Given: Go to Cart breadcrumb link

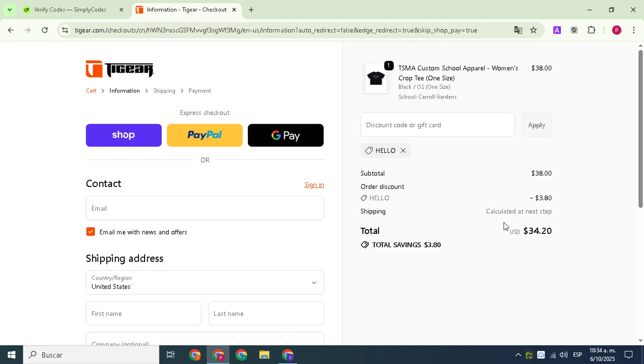Looking at the screenshot, I should point(91,91).
